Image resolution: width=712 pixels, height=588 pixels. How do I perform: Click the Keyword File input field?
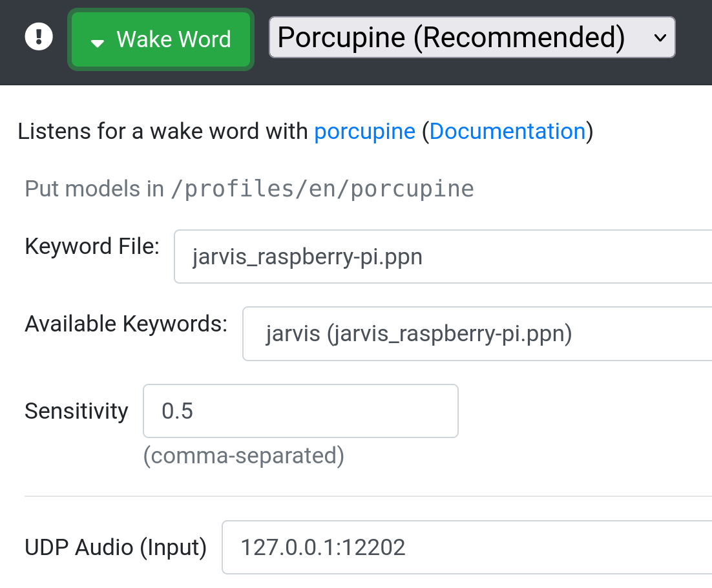(388, 257)
